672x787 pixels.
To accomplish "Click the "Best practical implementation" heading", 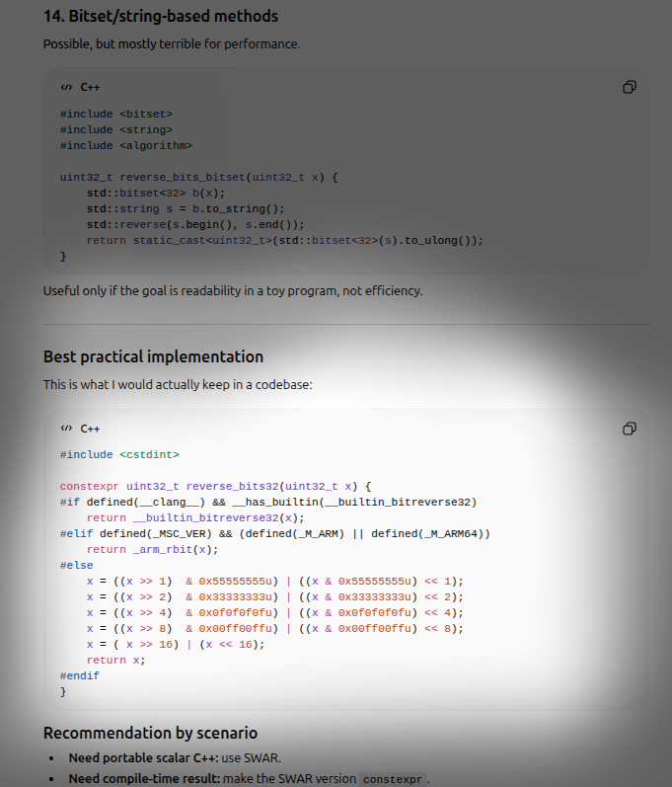I will pos(153,356).
